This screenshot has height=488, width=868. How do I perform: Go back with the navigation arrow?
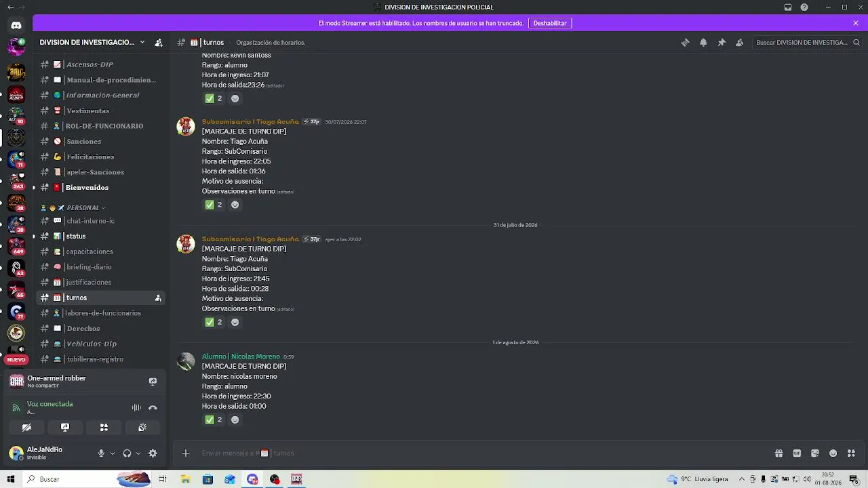click(x=10, y=7)
